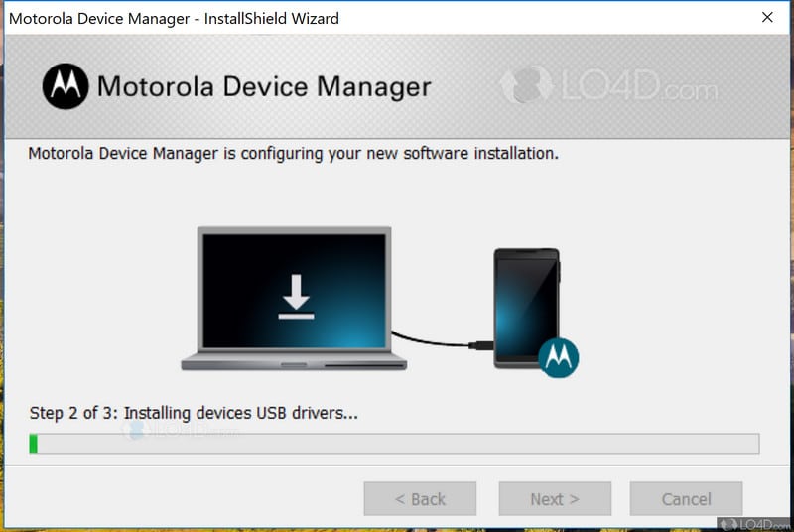This screenshot has width=794, height=532.
Task: Click the installation progress bar
Action: tap(394, 444)
